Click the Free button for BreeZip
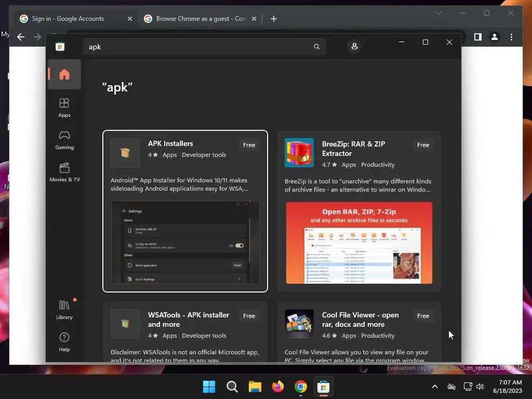532x399 pixels. (x=423, y=145)
